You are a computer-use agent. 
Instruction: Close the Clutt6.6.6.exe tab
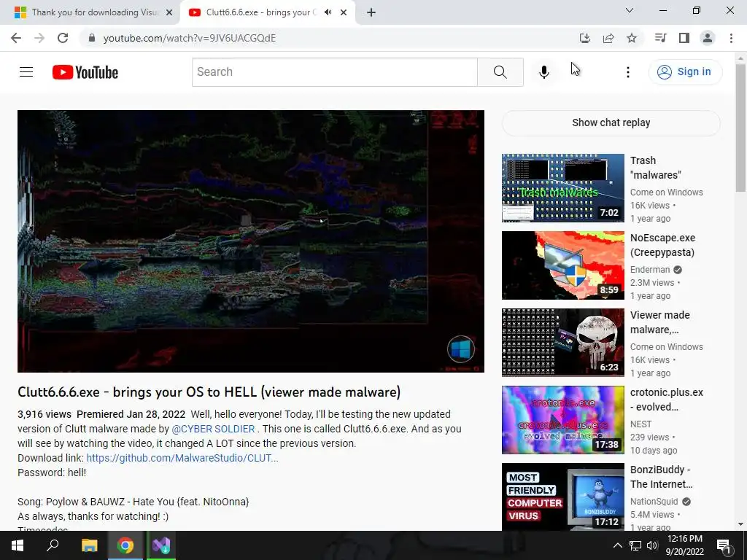click(344, 12)
